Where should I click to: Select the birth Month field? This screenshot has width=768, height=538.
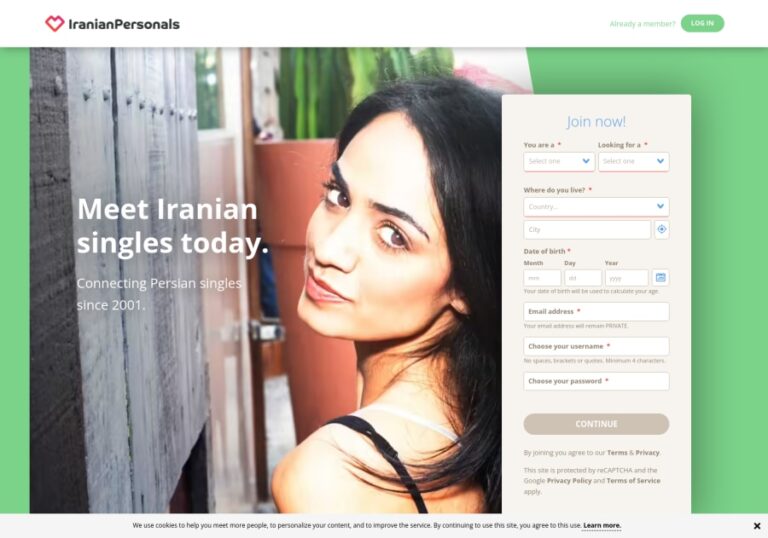542,278
